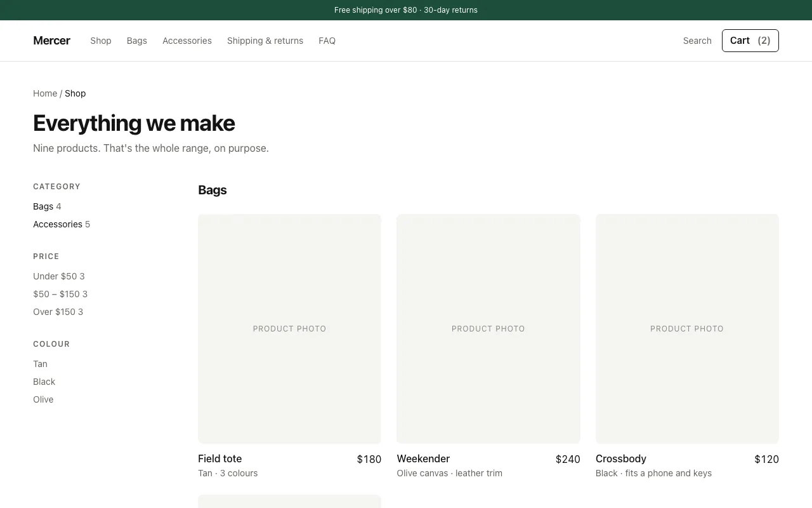Click the Crossbody product name
The width and height of the screenshot is (812, 508).
tap(621, 458)
